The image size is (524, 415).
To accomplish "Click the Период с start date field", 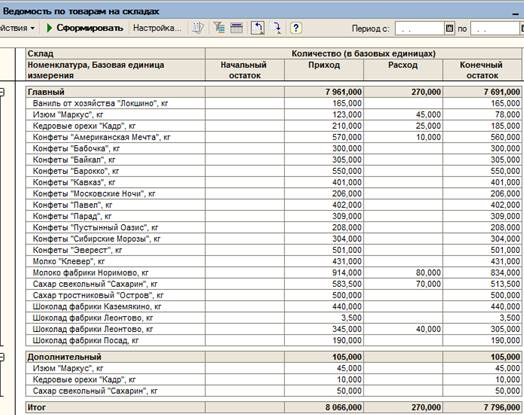I will (420, 29).
